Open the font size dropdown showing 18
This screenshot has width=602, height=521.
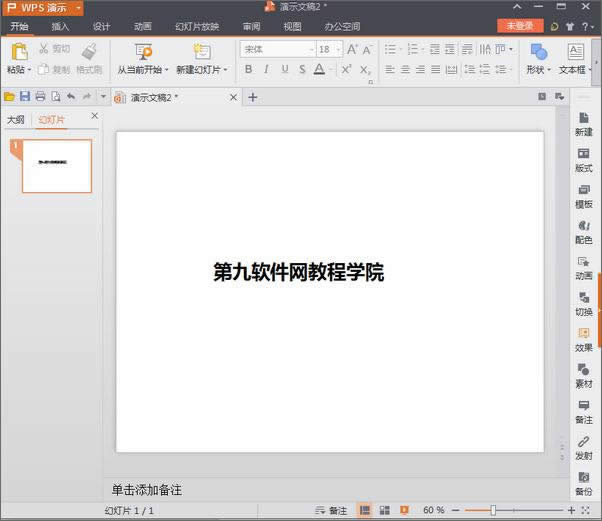click(x=337, y=49)
